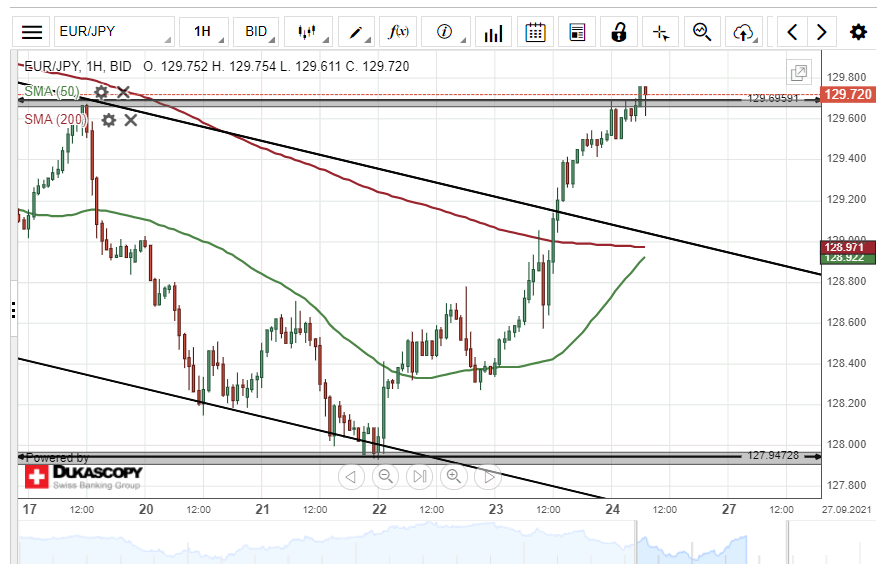Open chart settings gear in toolbar
The width and height of the screenshot is (886, 571).
click(x=858, y=32)
